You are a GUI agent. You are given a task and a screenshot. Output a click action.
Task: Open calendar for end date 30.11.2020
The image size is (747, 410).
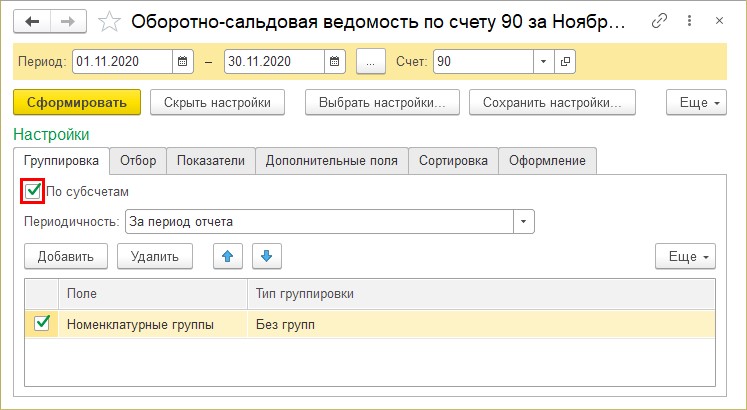click(x=335, y=62)
